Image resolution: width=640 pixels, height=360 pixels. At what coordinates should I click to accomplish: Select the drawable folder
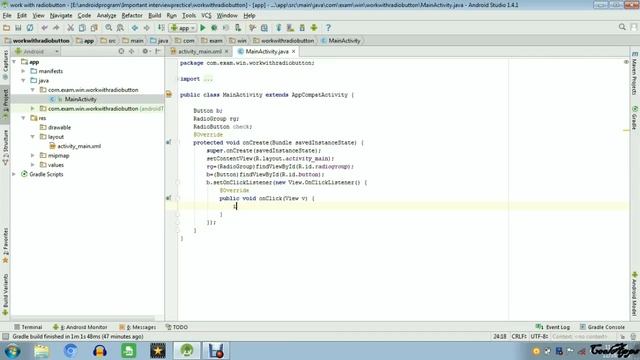(59, 127)
